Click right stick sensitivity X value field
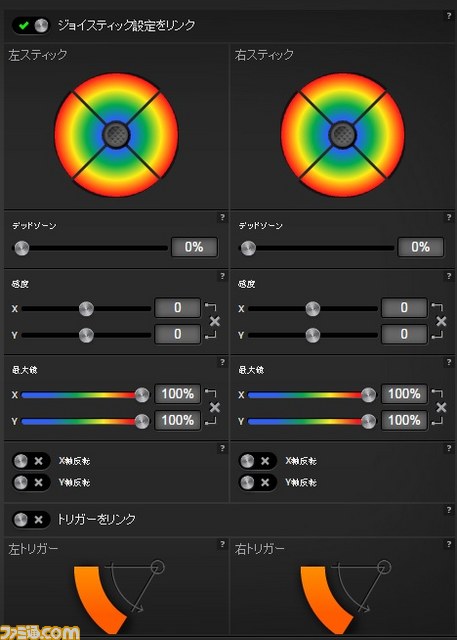This screenshot has height=640, width=457. click(404, 308)
